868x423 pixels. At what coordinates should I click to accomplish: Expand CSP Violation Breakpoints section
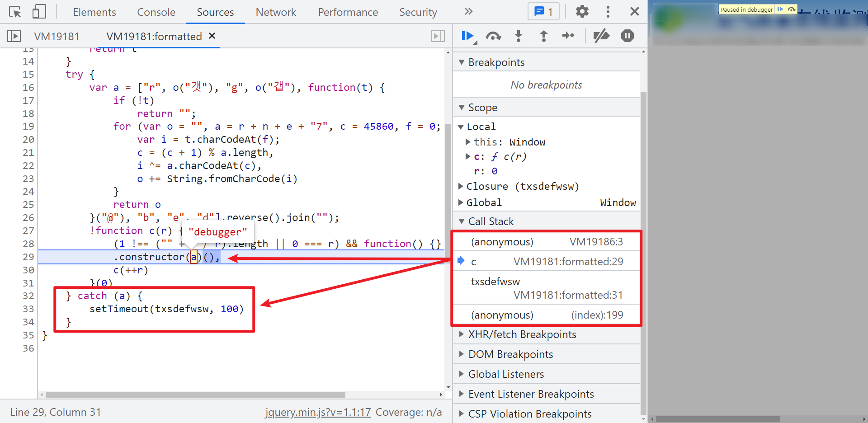point(546,414)
